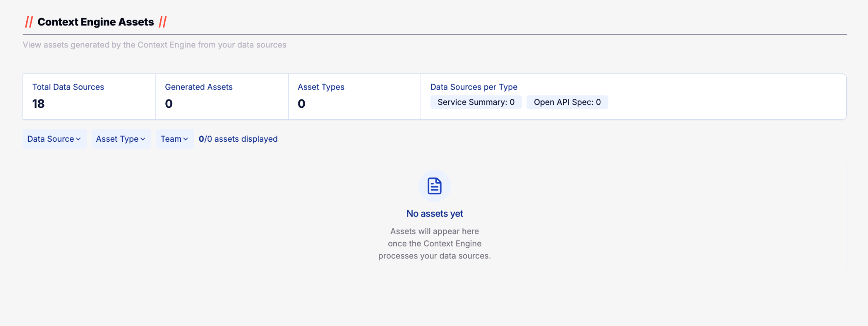Viewport: 868px width, 326px height.
Task: Click the zero value under Generated Assets
Action: [169, 104]
